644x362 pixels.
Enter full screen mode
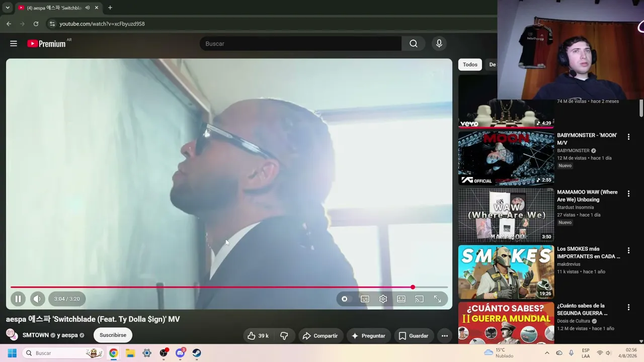(x=437, y=299)
